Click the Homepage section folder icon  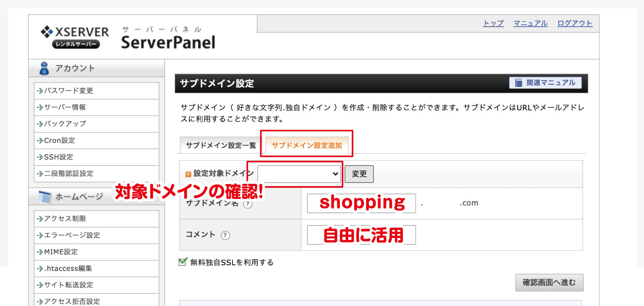[x=44, y=197]
